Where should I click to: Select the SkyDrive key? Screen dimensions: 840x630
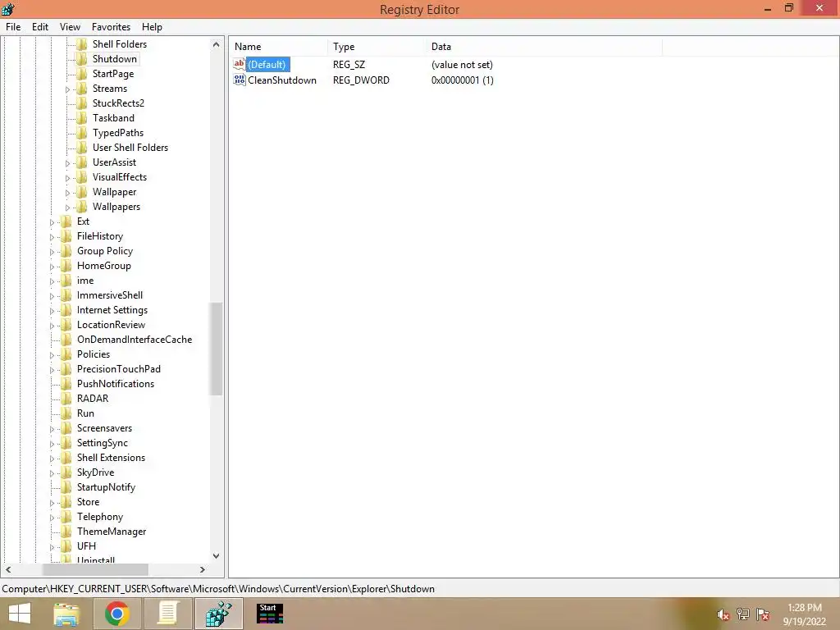[95, 472]
